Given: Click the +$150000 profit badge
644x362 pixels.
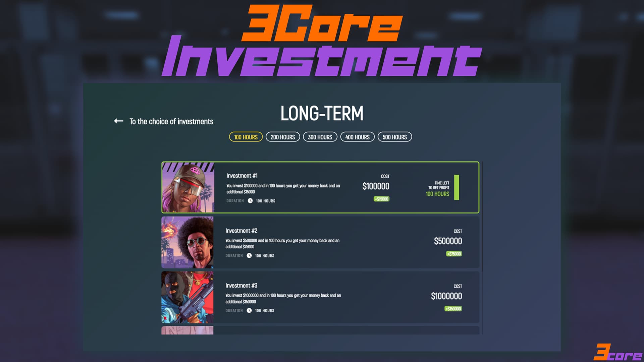Looking at the screenshot, I should (x=453, y=309).
